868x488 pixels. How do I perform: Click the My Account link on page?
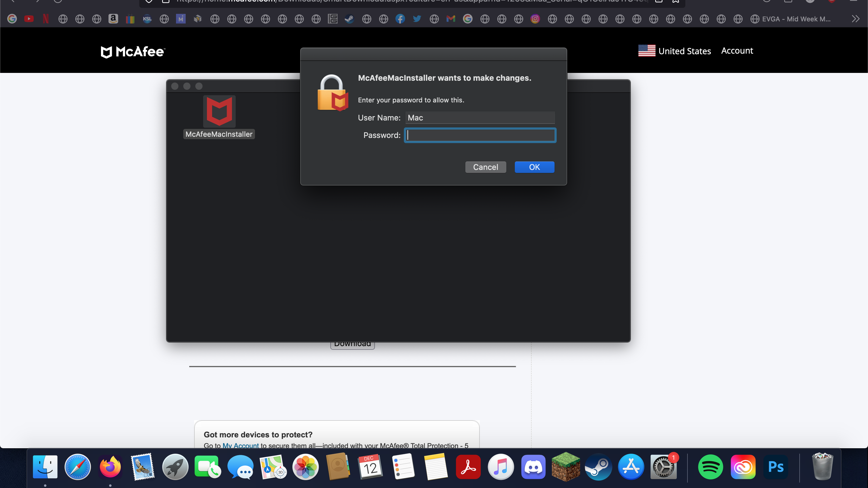click(241, 446)
